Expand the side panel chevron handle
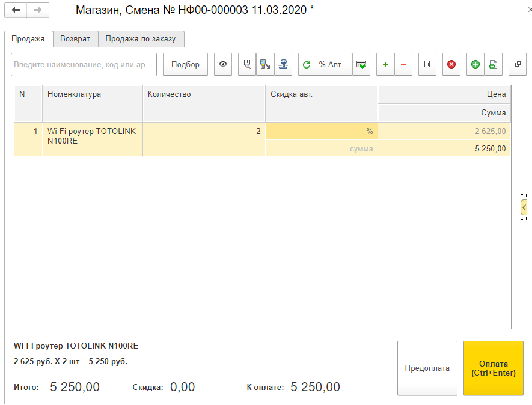 [524, 207]
